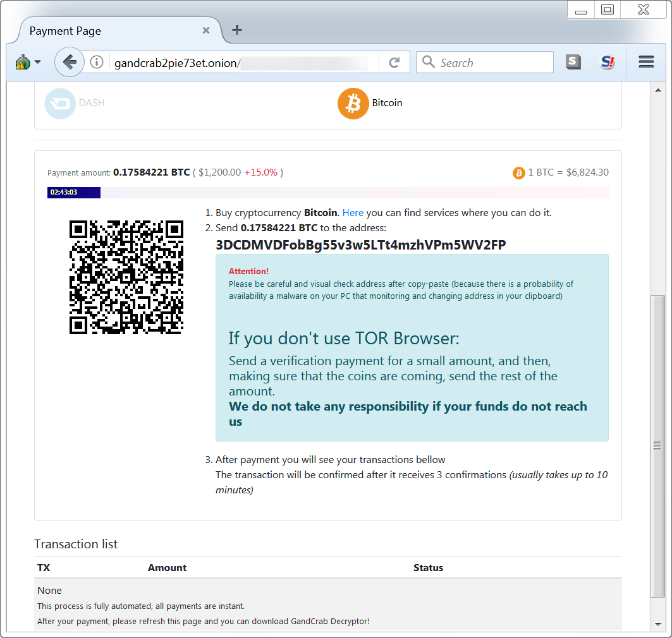Show site information via the info icon
672x638 pixels.
coord(97,62)
